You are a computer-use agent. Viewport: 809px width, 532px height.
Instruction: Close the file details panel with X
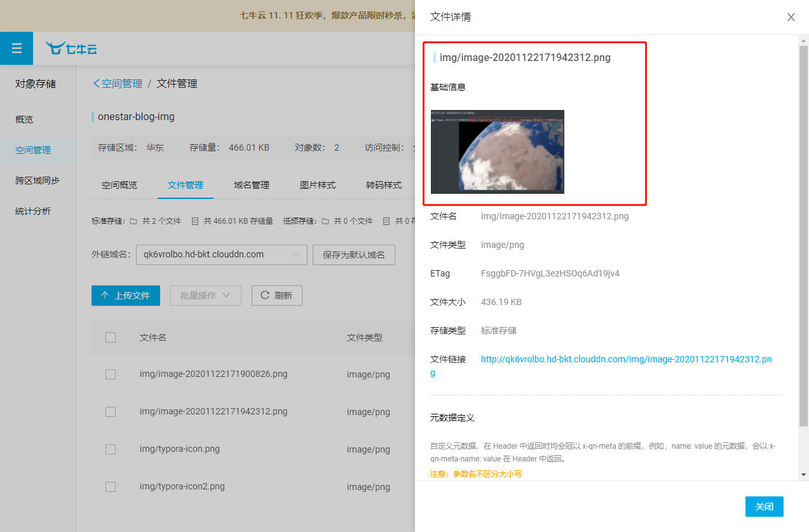pyautogui.click(x=791, y=17)
